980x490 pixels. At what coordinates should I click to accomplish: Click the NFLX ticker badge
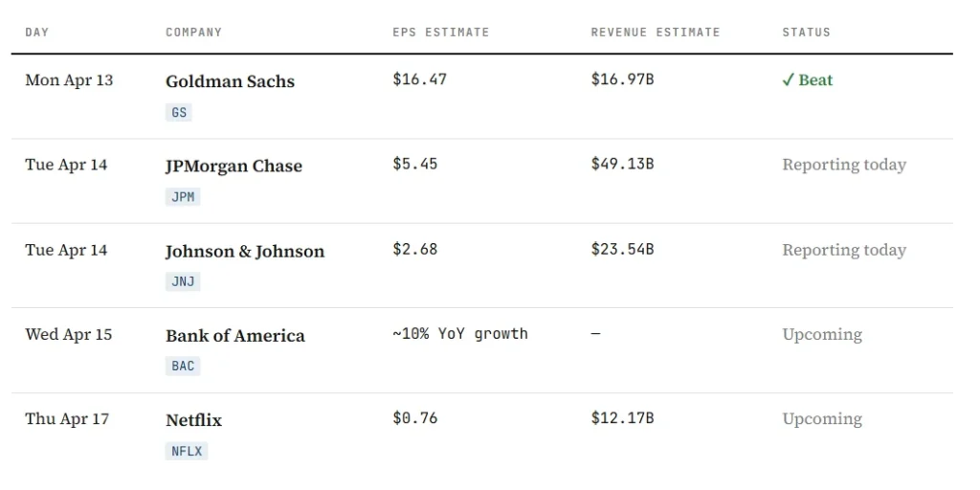[x=186, y=451]
